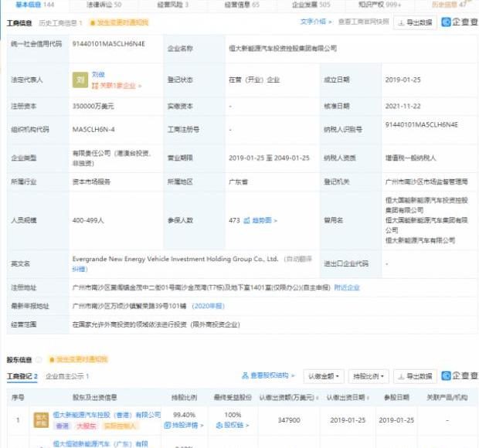479x448 pixels.
Task: Open the 经营风险 3 tab
Action: [x=172, y=5]
